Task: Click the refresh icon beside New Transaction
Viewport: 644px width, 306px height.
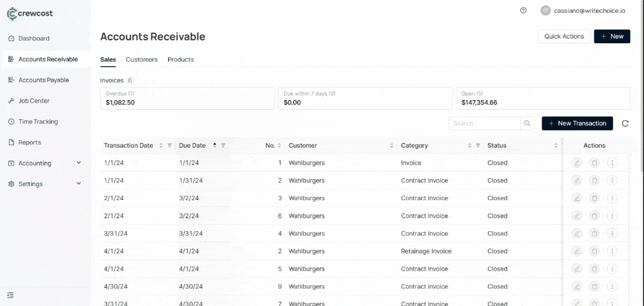Action: coord(625,123)
